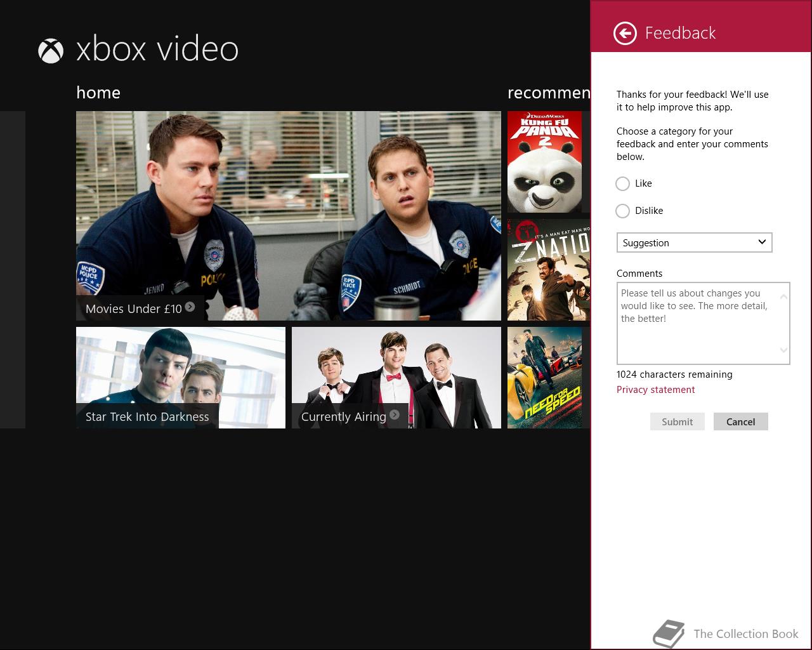Cancel the feedback form
The image size is (812, 650).
pos(740,421)
